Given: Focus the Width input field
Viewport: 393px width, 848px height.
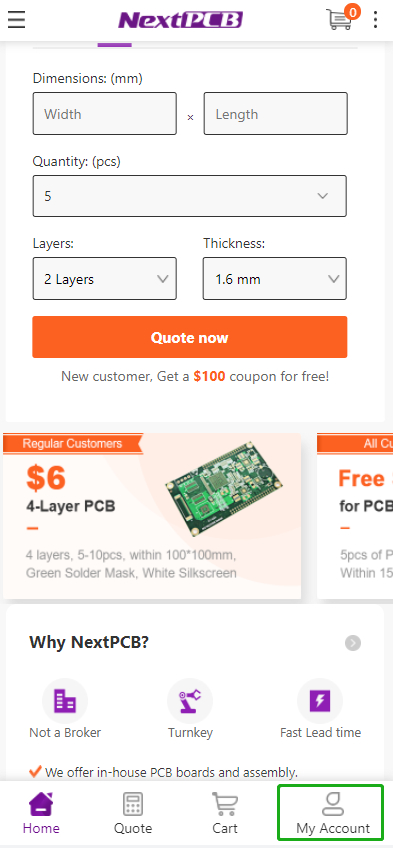Looking at the screenshot, I should (x=105, y=114).
